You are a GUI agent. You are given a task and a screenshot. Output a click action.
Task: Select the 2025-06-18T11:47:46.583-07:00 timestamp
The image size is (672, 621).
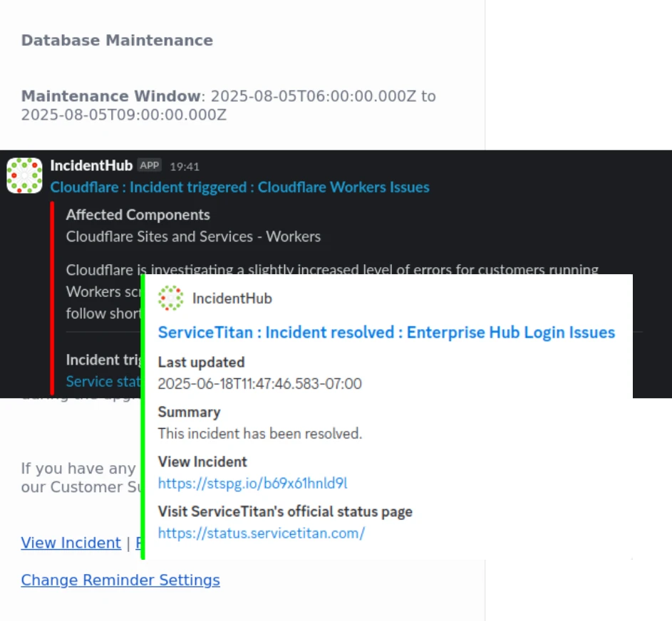pos(259,384)
